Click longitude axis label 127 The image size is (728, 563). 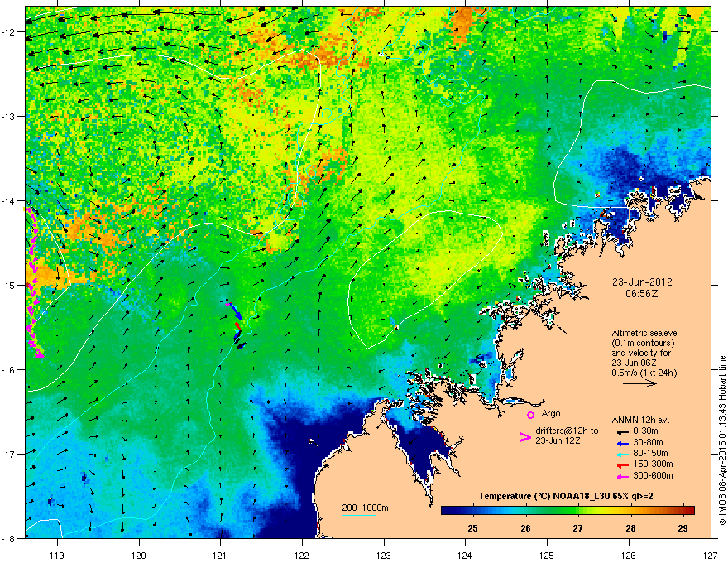pos(711,555)
